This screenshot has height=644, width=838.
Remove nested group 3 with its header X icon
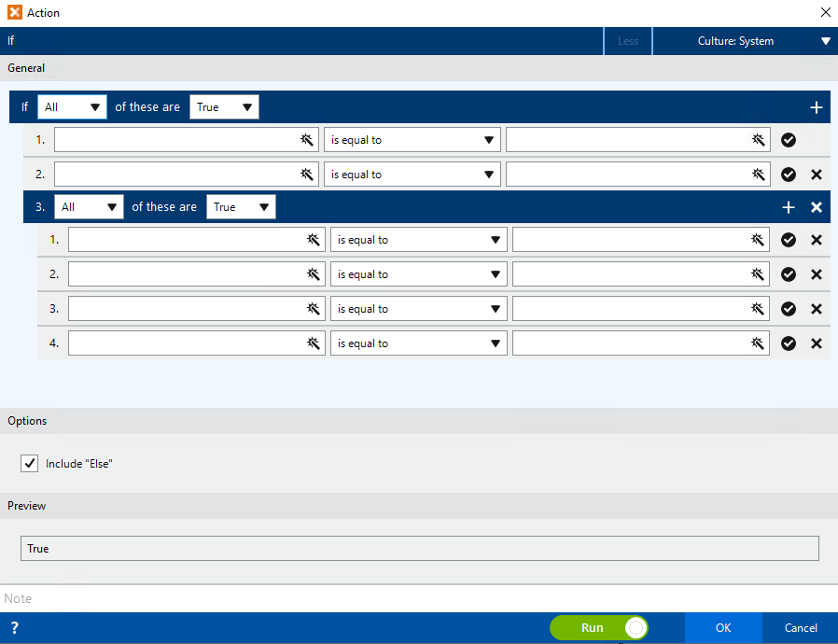[x=817, y=207]
